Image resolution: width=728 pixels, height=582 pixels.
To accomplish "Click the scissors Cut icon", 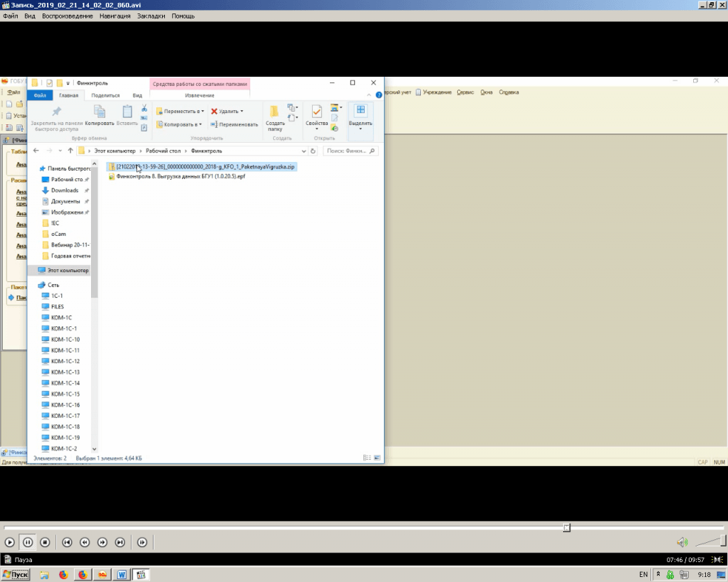I will (x=144, y=109).
